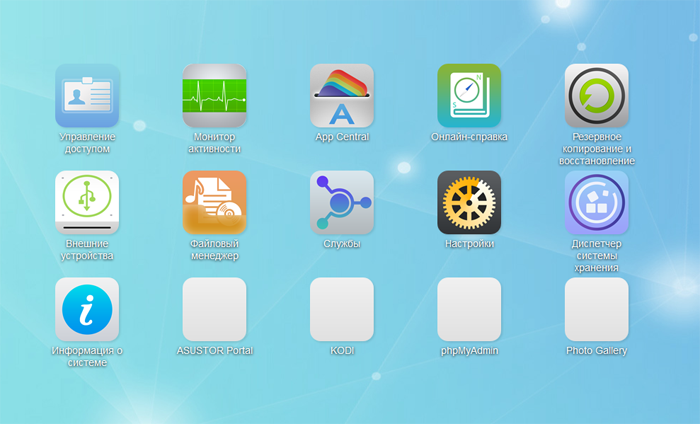Open Управление доступом (Access Control) icon

click(87, 96)
